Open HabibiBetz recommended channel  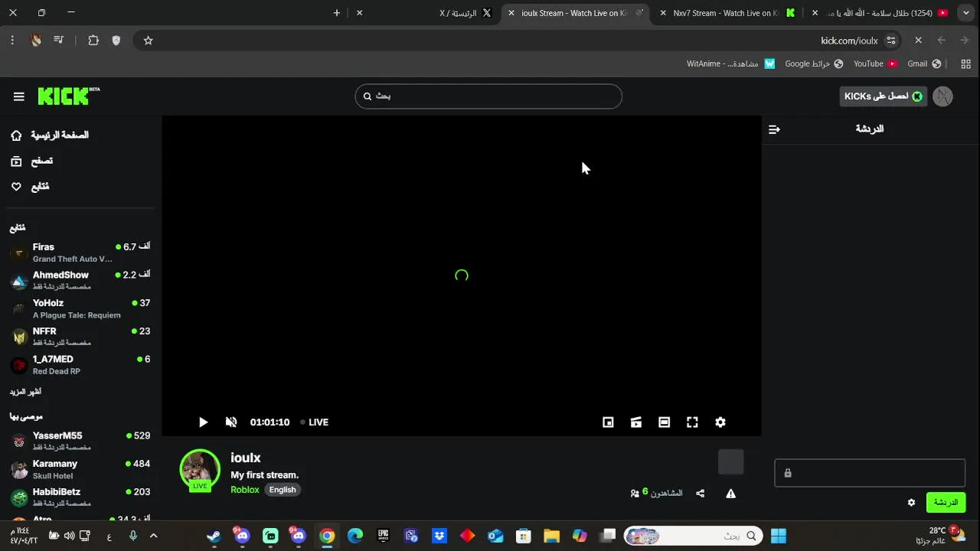click(x=80, y=497)
